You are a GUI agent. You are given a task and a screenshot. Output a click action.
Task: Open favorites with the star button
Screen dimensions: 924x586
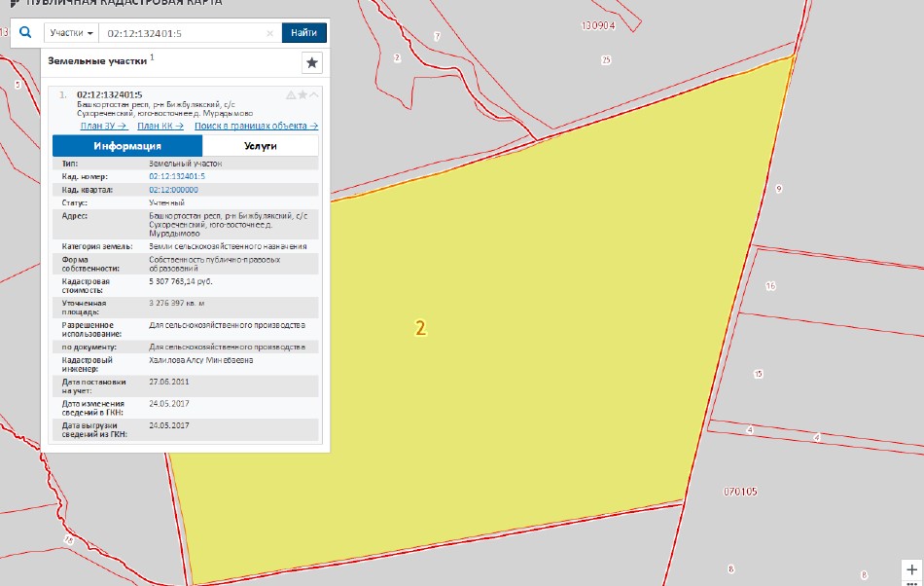[311, 62]
